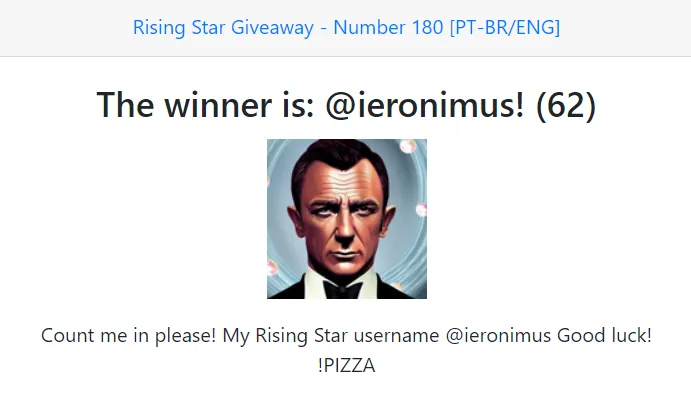Click the !PIZZA command text
The height and width of the screenshot is (401, 691).
pyautogui.click(x=346, y=366)
